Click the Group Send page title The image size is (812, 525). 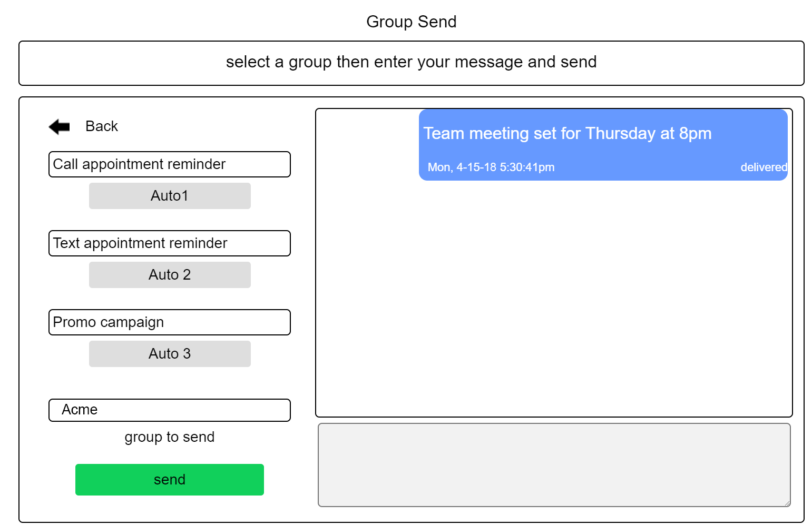[411, 22]
